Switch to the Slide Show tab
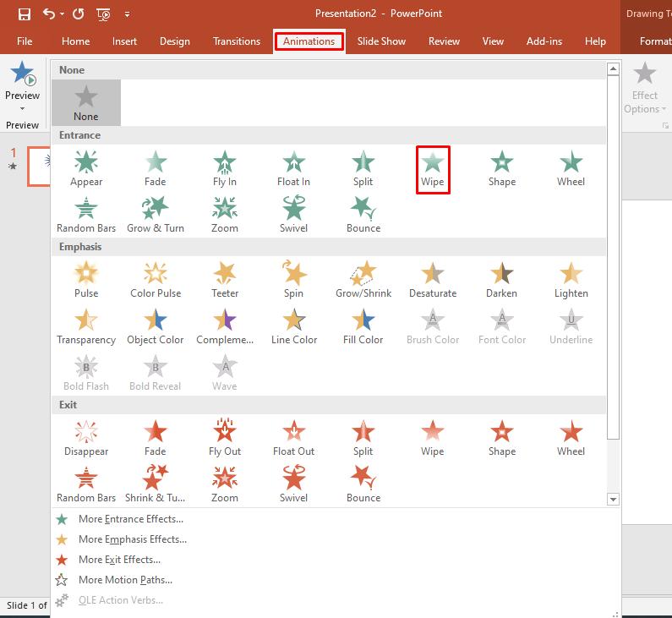Screen dimensions: 672x618 pyautogui.click(x=381, y=41)
